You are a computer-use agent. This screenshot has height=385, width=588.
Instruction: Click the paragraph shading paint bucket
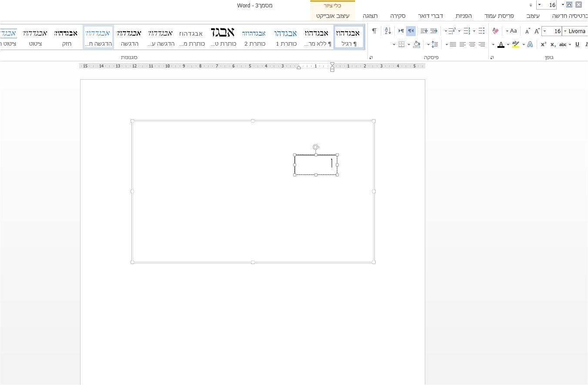tap(417, 44)
